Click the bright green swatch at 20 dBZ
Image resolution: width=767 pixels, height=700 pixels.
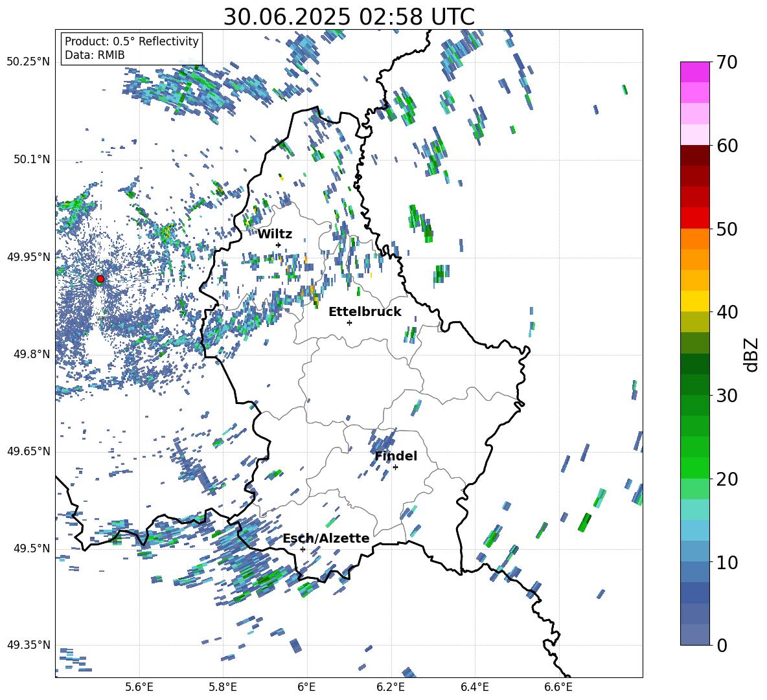[694, 468]
